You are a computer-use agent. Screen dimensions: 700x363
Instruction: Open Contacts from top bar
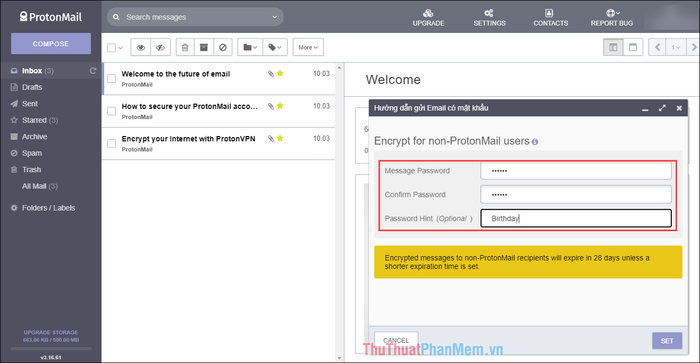coord(550,18)
